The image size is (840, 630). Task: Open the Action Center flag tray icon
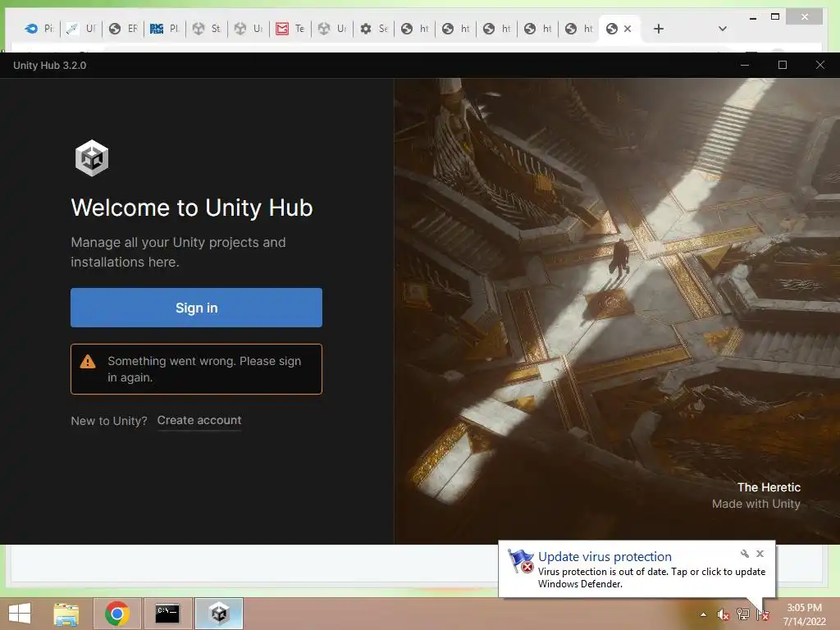click(763, 614)
